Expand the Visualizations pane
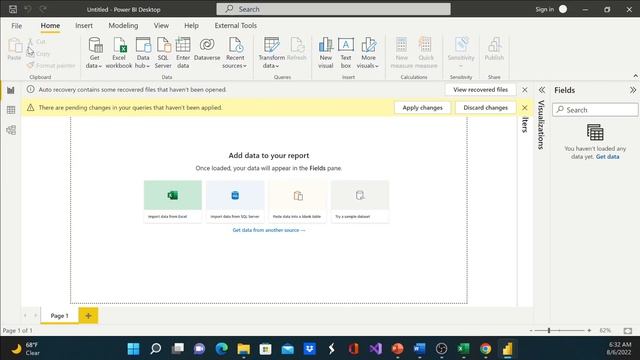 pos(542,90)
